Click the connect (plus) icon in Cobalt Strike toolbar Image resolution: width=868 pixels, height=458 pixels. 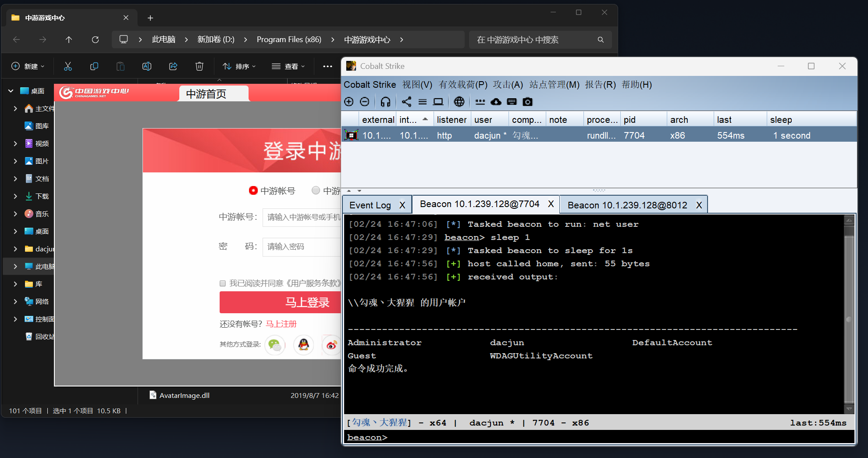[349, 102]
